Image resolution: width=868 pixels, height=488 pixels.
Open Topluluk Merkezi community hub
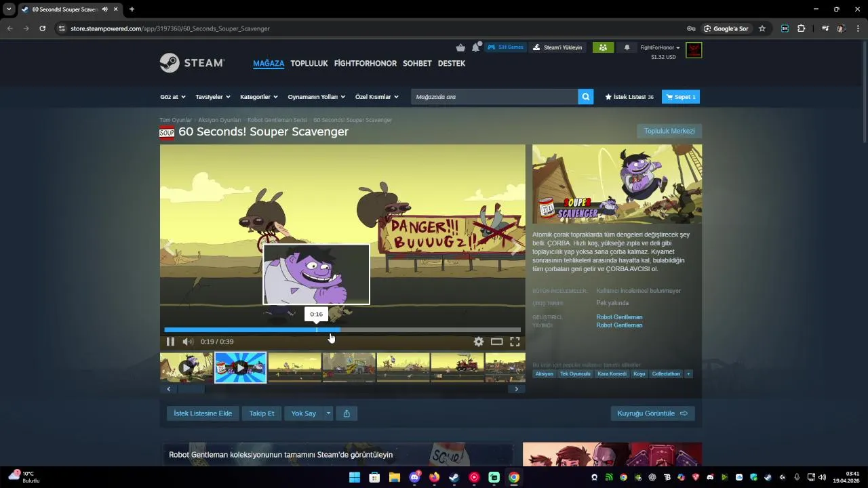coord(669,131)
